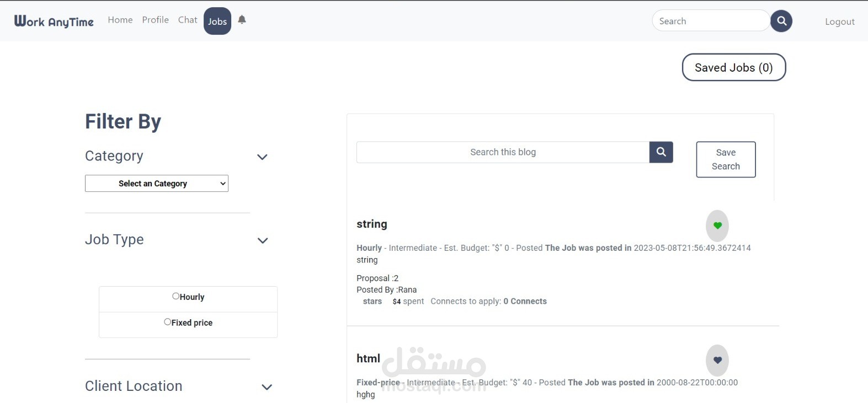
Task: Focus the top navbar Search field
Action: (x=711, y=21)
